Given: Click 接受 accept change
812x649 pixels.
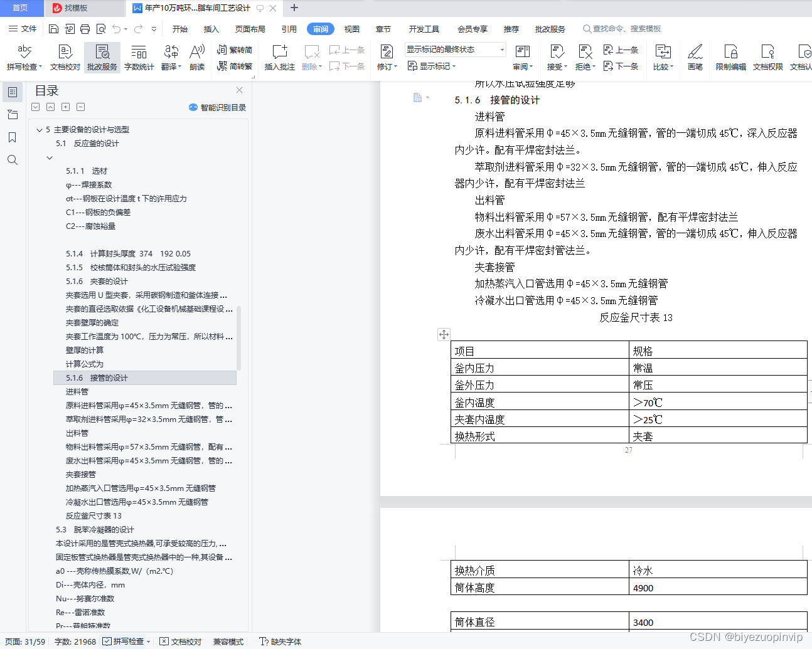Looking at the screenshot, I should pyautogui.click(x=557, y=57).
